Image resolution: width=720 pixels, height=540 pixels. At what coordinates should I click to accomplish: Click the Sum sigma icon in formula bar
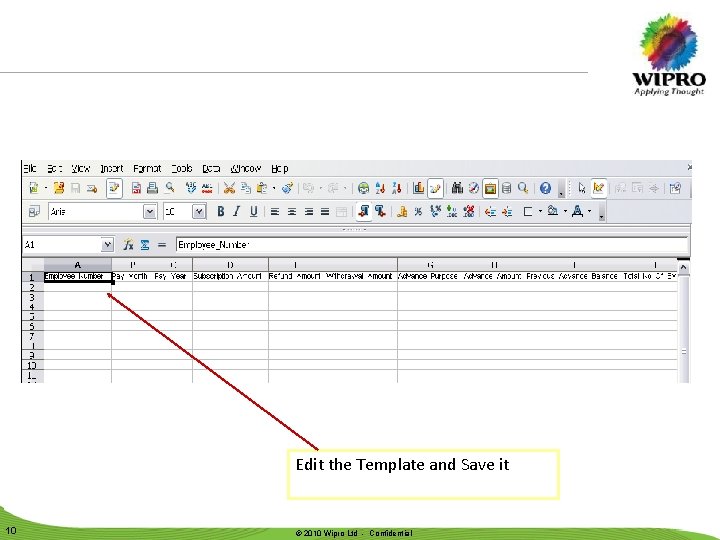click(x=145, y=245)
